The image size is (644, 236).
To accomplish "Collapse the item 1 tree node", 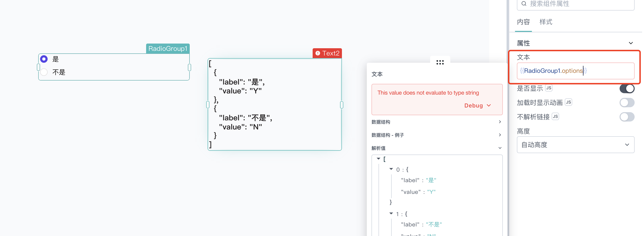I will (391, 214).
